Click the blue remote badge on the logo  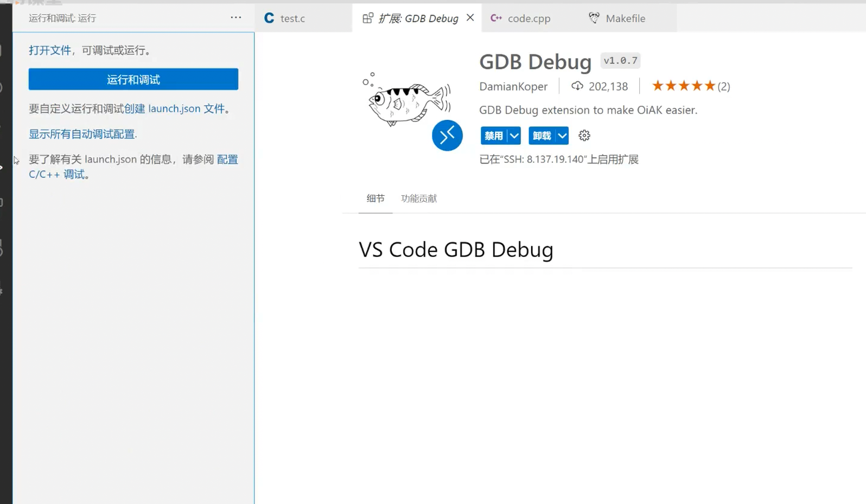coord(447,136)
